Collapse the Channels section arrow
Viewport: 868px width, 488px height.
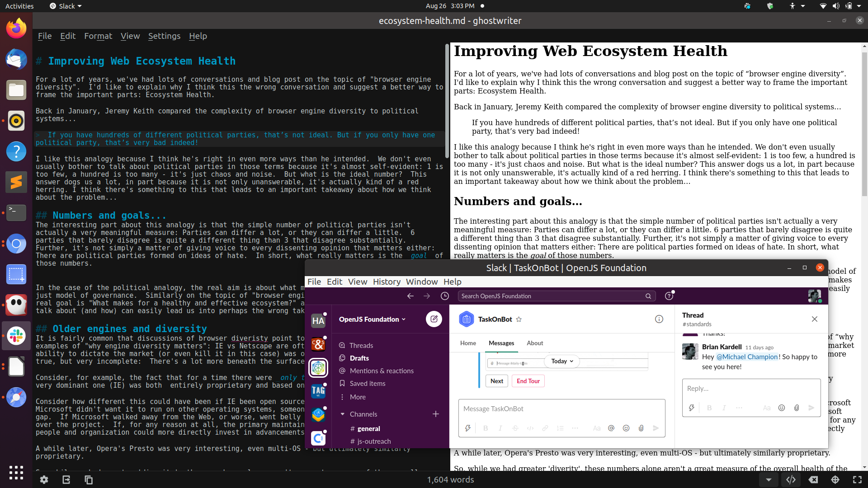(342, 414)
